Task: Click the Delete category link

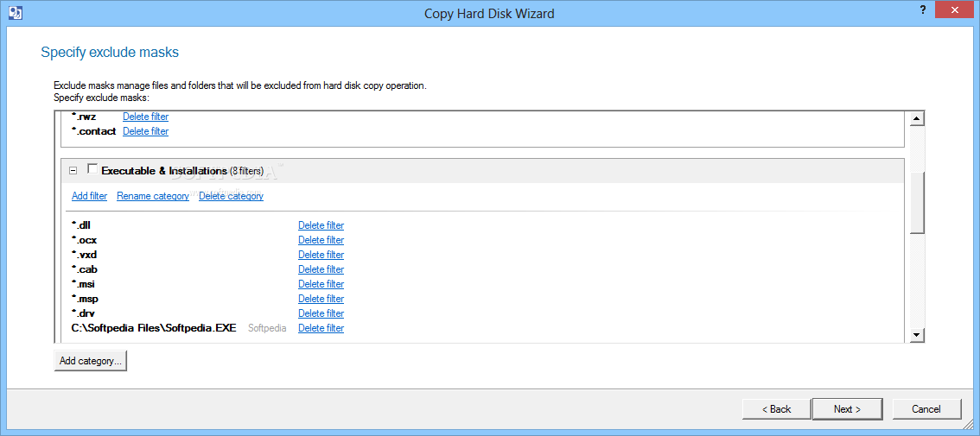Action: pyautogui.click(x=232, y=196)
